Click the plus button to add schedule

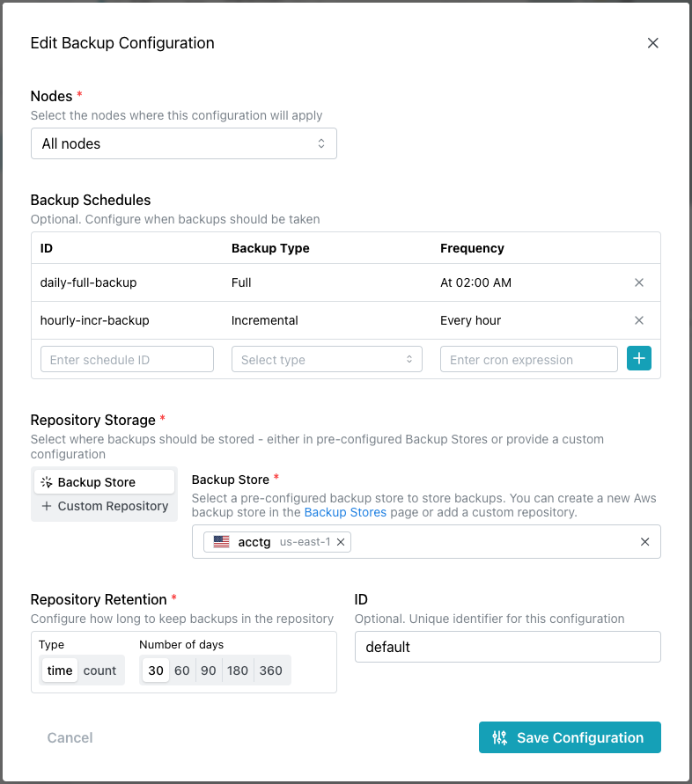pos(639,359)
